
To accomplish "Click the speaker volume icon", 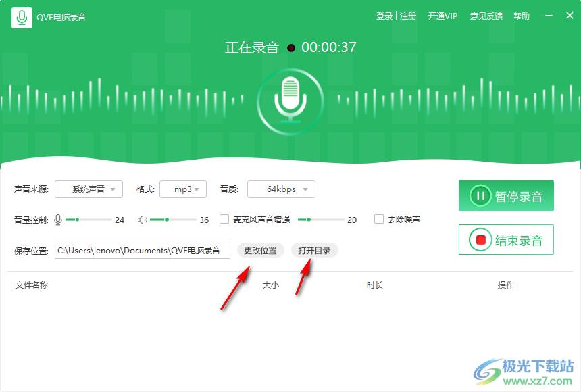I will pos(143,219).
